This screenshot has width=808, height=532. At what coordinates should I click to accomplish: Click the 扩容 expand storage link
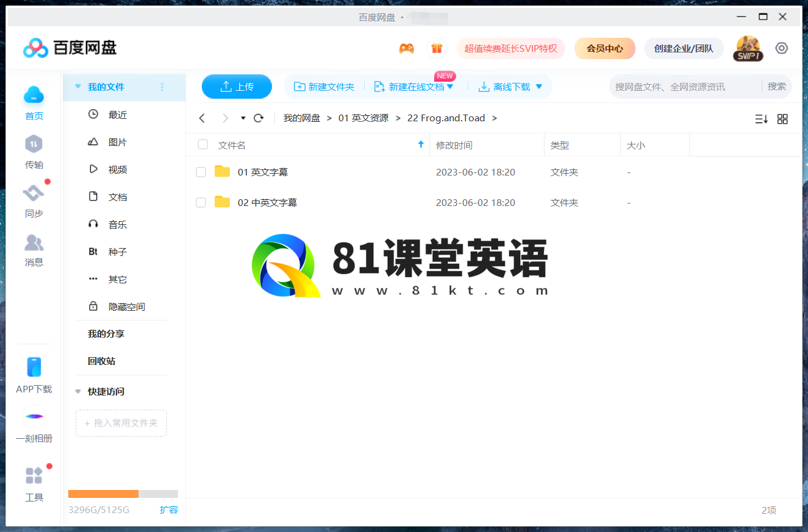click(169, 509)
